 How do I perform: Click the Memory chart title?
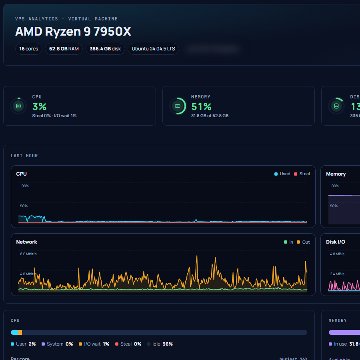pos(336,174)
